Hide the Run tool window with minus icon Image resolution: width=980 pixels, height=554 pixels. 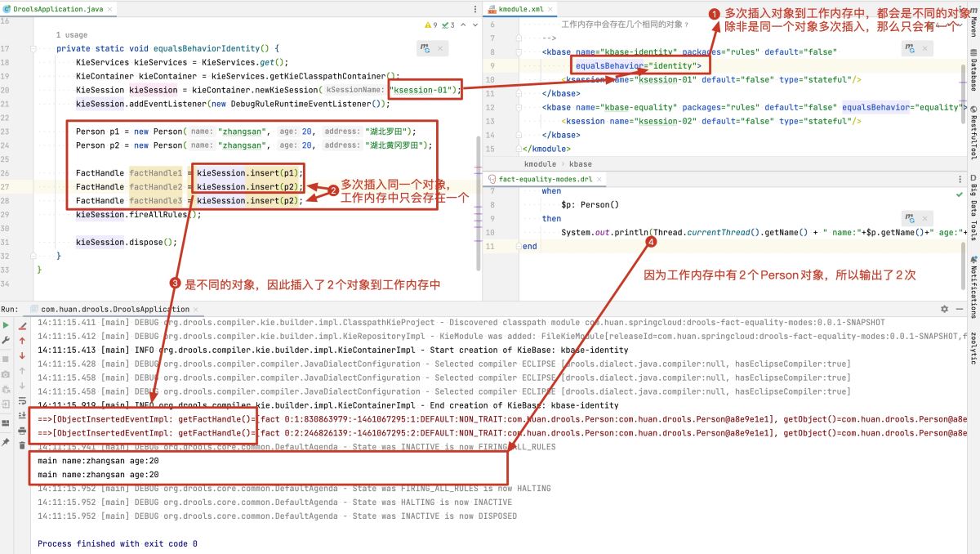959,310
